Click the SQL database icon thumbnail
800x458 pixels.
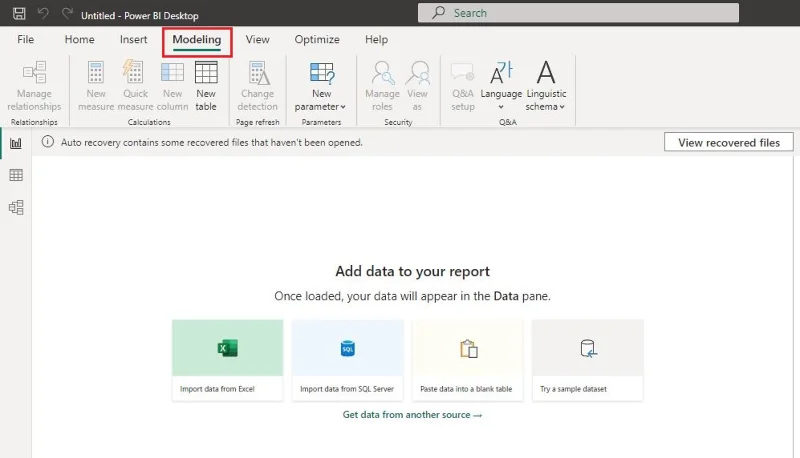pos(347,348)
